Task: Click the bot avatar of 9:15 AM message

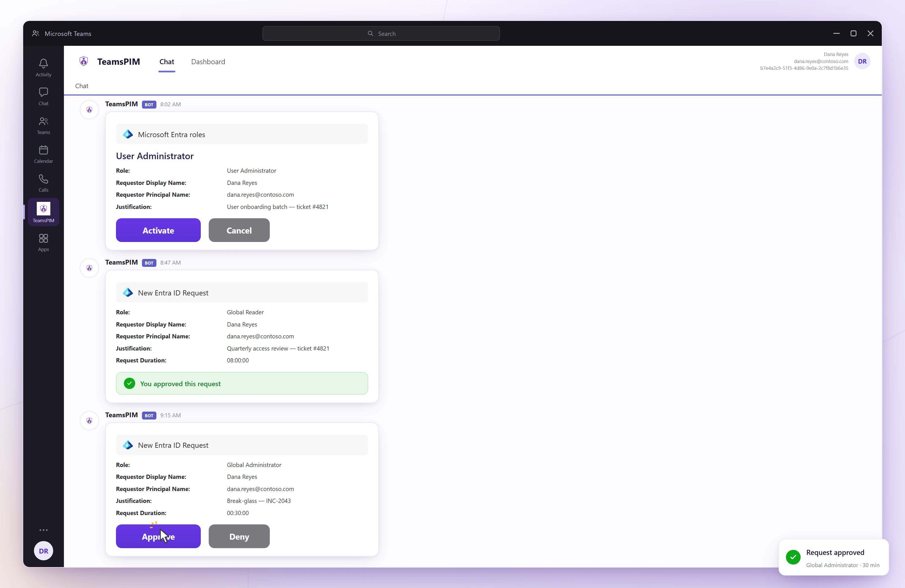Action: tap(89, 421)
